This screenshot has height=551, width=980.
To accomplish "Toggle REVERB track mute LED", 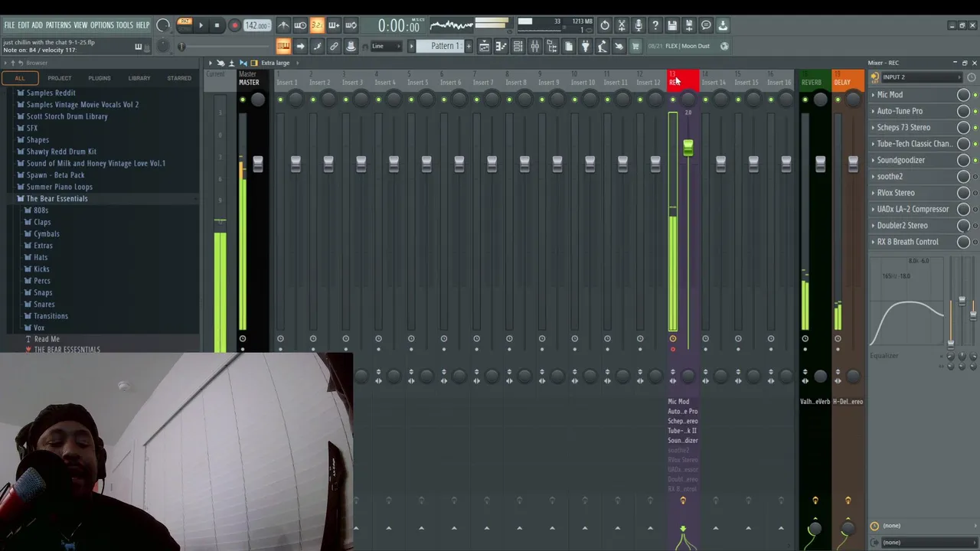I will click(x=805, y=100).
